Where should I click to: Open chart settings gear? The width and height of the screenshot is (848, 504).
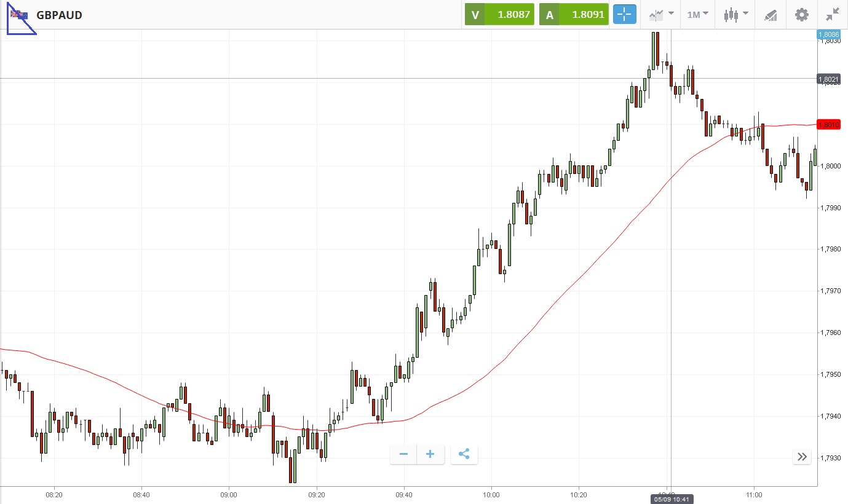click(x=802, y=15)
